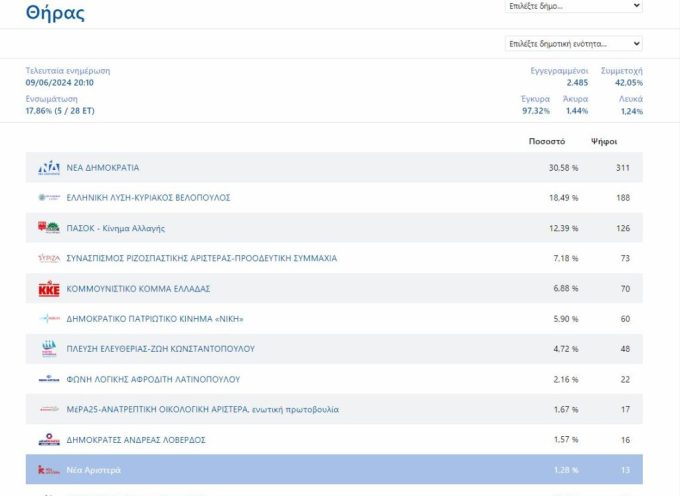Click the Εγγεγραμμένοι value 2.485

577,82
